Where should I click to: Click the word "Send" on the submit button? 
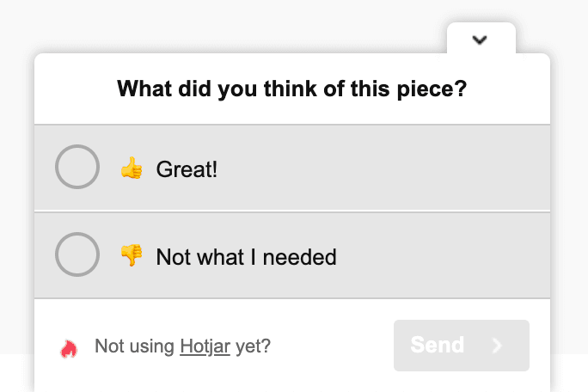click(438, 346)
